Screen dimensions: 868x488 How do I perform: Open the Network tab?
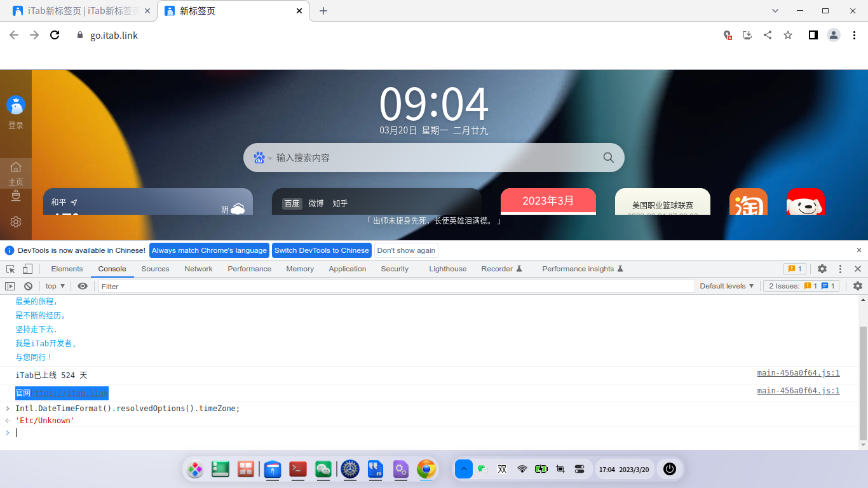198,269
